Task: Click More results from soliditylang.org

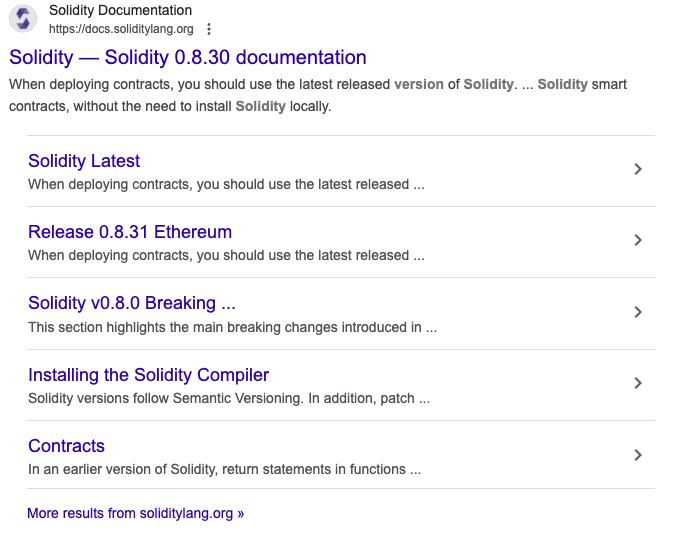Action: point(136,513)
